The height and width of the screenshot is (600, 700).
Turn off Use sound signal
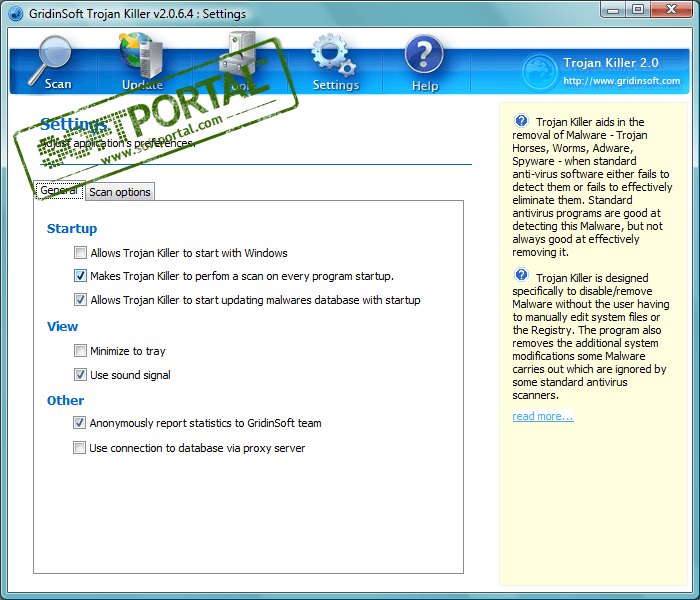pos(80,375)
